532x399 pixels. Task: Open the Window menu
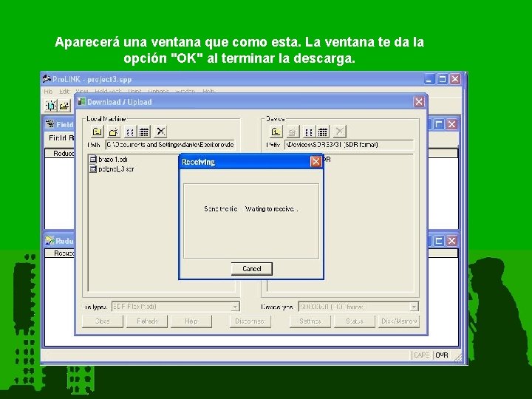pos(185,92)
